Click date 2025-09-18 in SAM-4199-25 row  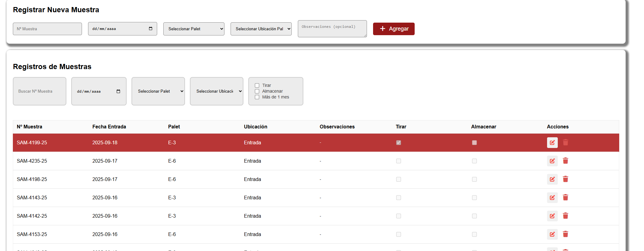tap(105, 142)
